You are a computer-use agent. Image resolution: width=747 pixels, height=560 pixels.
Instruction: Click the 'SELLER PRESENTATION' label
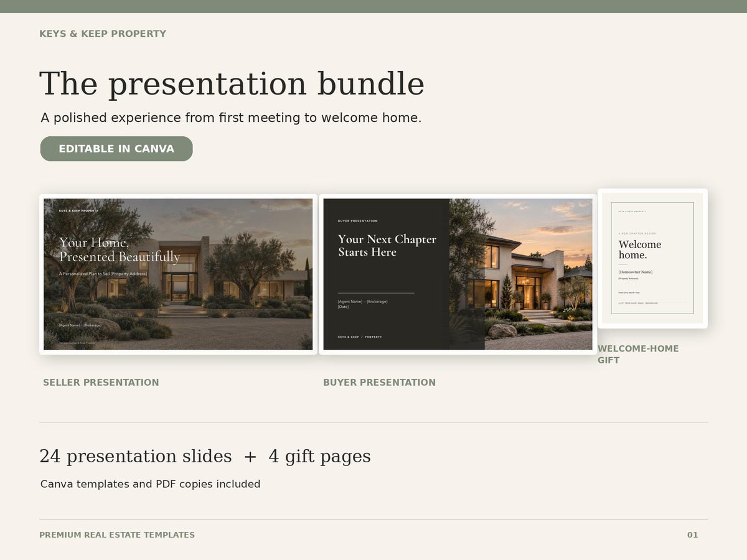click(101, 383)
